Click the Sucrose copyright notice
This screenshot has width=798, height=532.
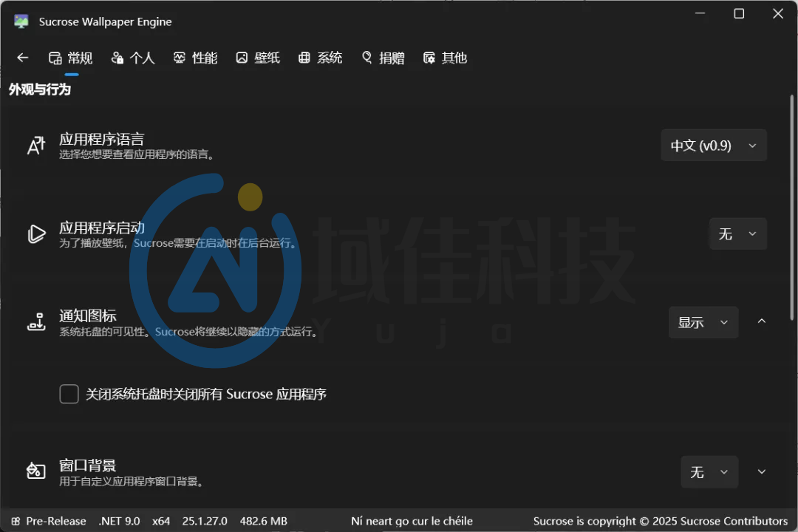click(x=660, y=522)
